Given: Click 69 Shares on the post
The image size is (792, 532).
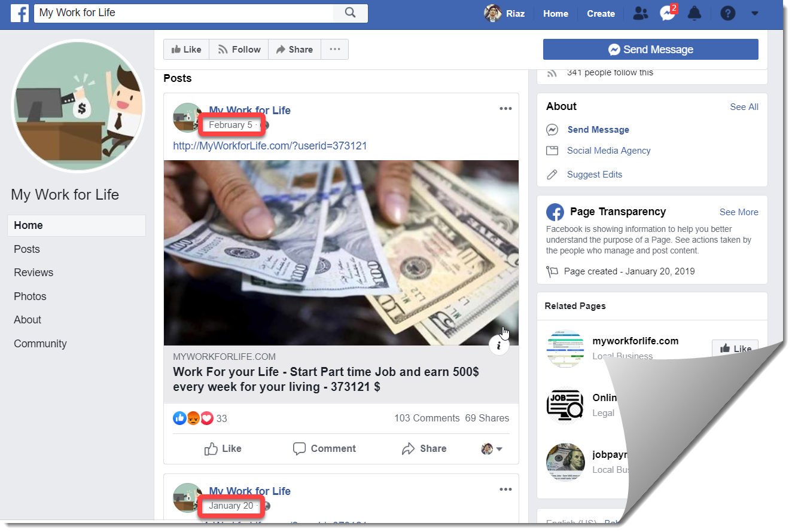Looking at the screenshot, I should click(487, 418).
